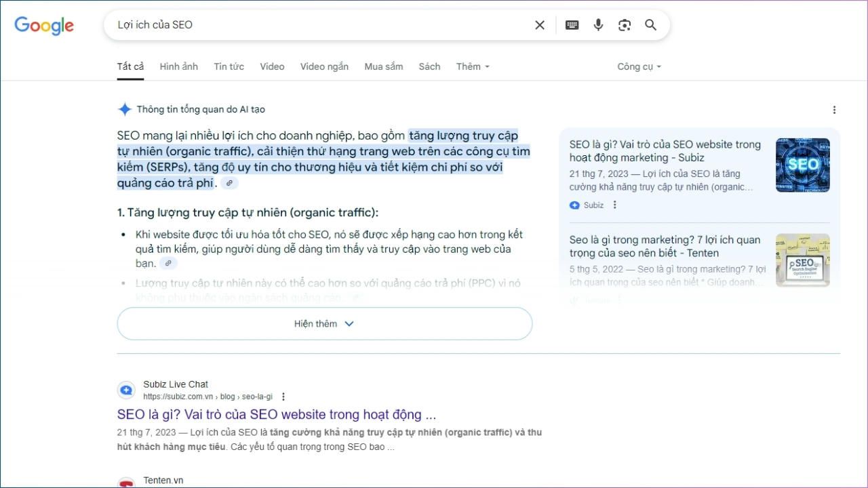
Task: Expand the 'Công cụ' tools dropdown
Action: pyautogui.click(x=639, y=66)
